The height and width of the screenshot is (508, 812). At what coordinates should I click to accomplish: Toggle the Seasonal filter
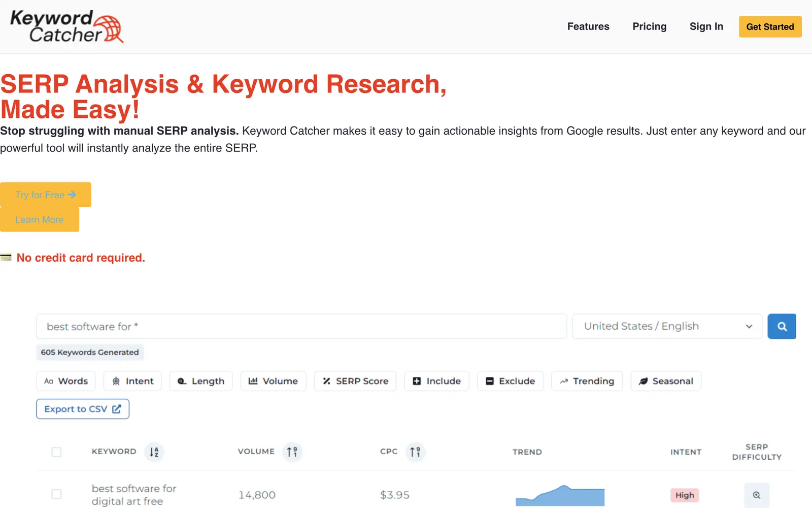666,381
